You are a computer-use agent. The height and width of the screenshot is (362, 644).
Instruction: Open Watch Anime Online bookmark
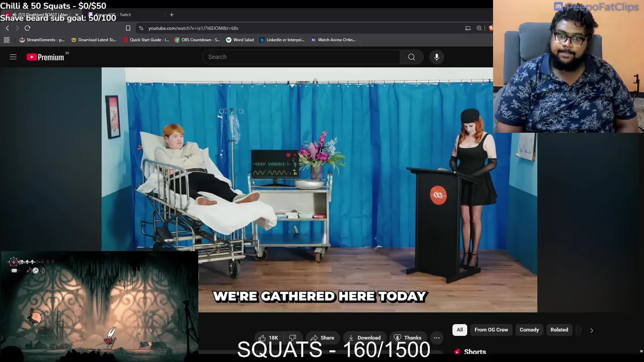point(333,40)
